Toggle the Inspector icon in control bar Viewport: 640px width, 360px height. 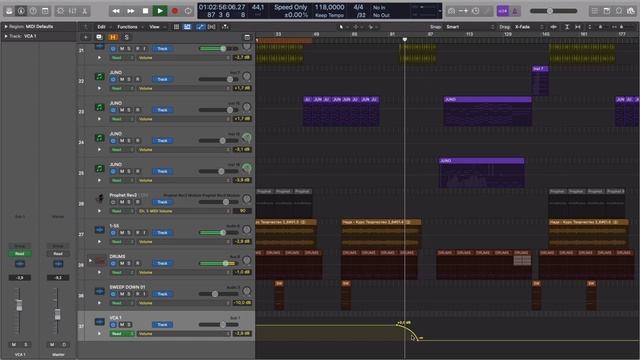pos(21,11)
